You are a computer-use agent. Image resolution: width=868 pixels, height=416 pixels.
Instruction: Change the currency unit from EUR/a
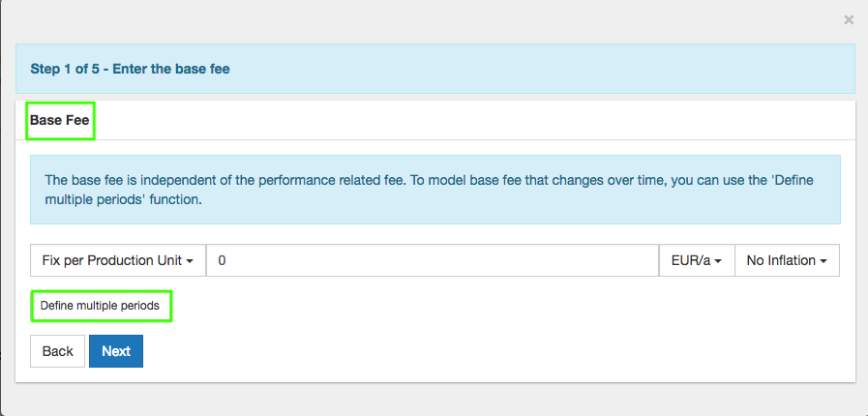[697, 261]
